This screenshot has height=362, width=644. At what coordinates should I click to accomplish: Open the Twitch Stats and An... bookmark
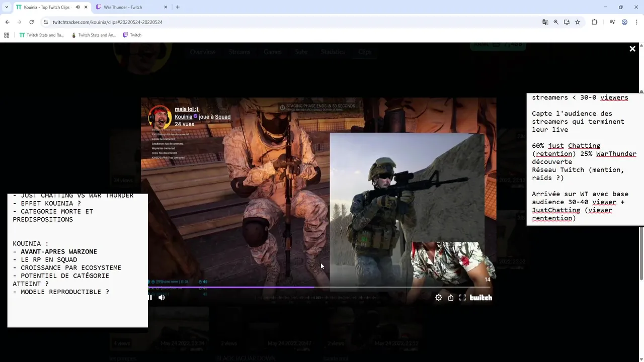click(94, 35)
